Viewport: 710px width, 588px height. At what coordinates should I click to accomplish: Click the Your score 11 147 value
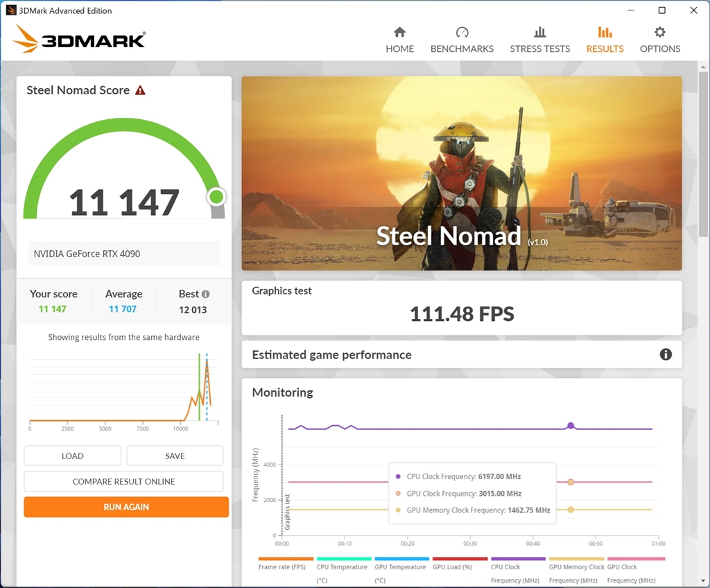(x=53, y=309)
